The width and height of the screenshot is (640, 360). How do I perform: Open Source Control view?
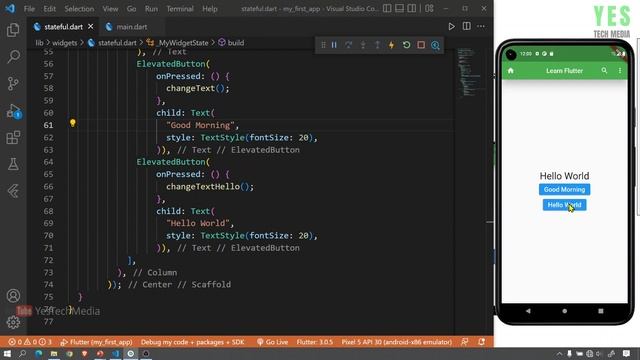[x=13, y=83]
